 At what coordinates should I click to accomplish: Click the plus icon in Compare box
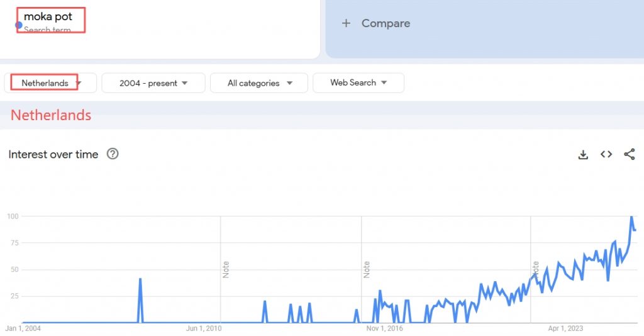click(345, 23)
